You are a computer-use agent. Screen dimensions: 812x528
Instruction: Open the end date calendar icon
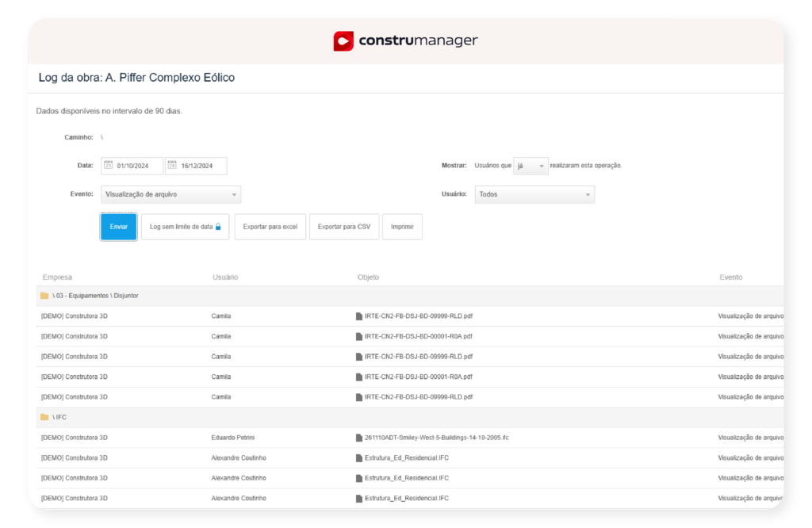click(171, 166)
